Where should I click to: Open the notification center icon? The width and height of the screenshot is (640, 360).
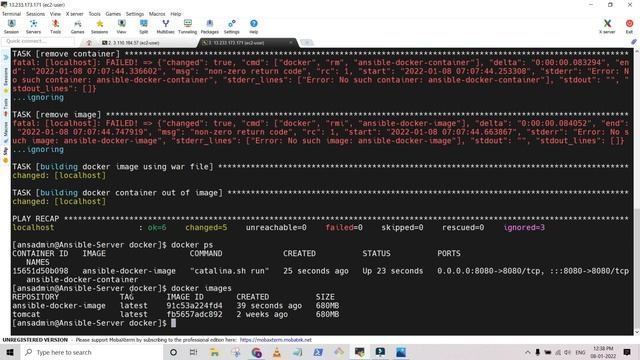point(627,352)
